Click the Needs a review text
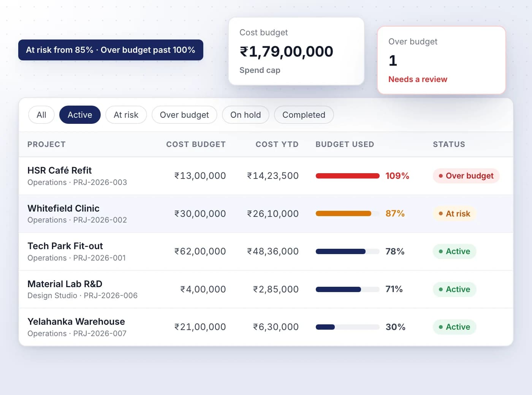The height and width of the screenshot is (395, 532). pos(418,79)
